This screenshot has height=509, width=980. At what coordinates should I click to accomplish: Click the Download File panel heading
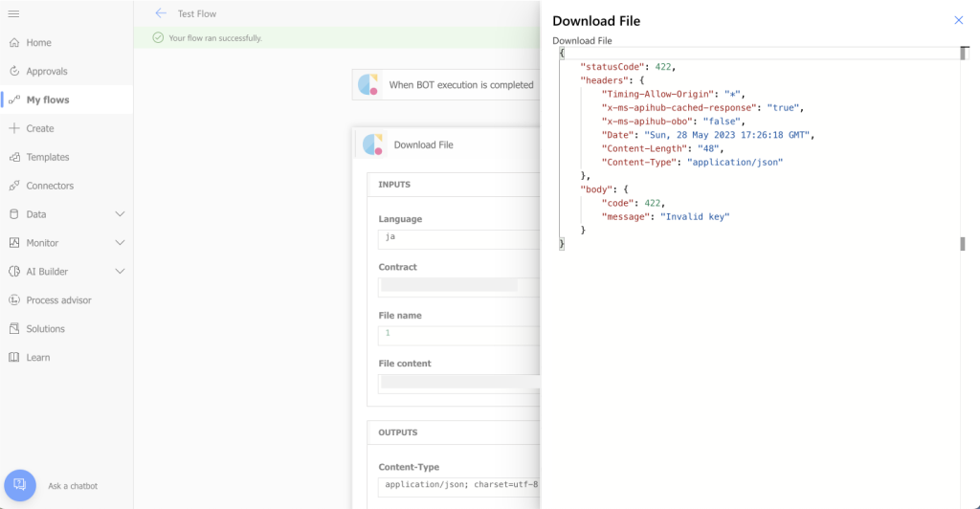coord(596,21)
